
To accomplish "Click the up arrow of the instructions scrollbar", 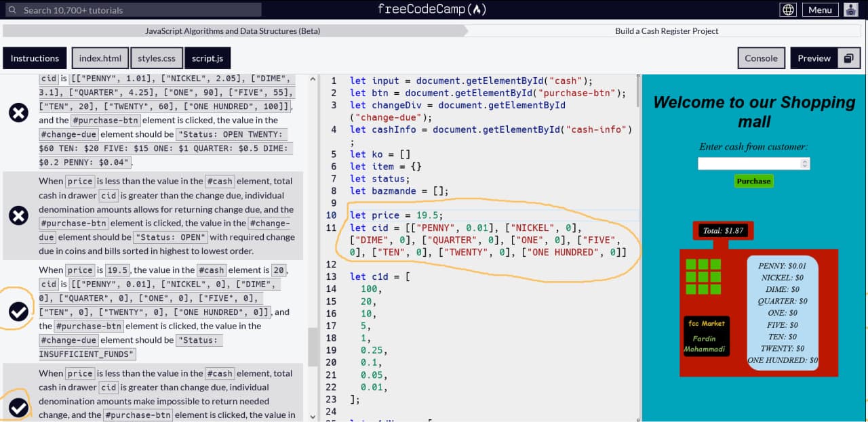I will coord(313,79).
